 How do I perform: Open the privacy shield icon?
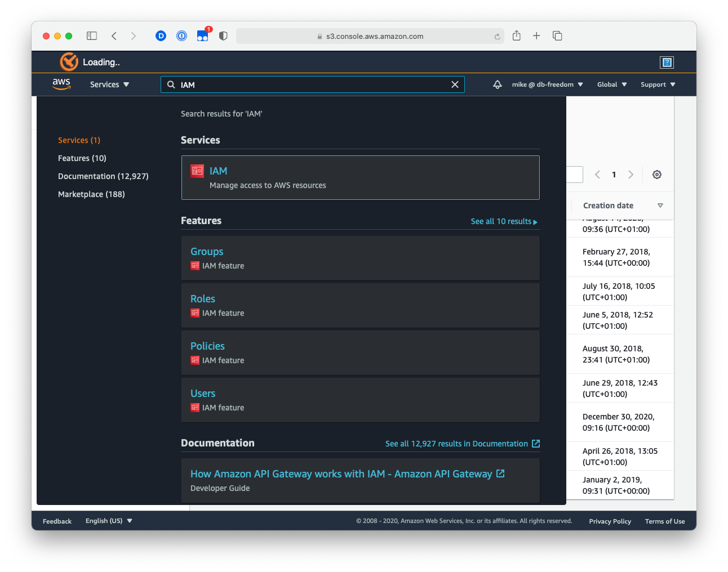pyautogui.click(x=223, y=36)
